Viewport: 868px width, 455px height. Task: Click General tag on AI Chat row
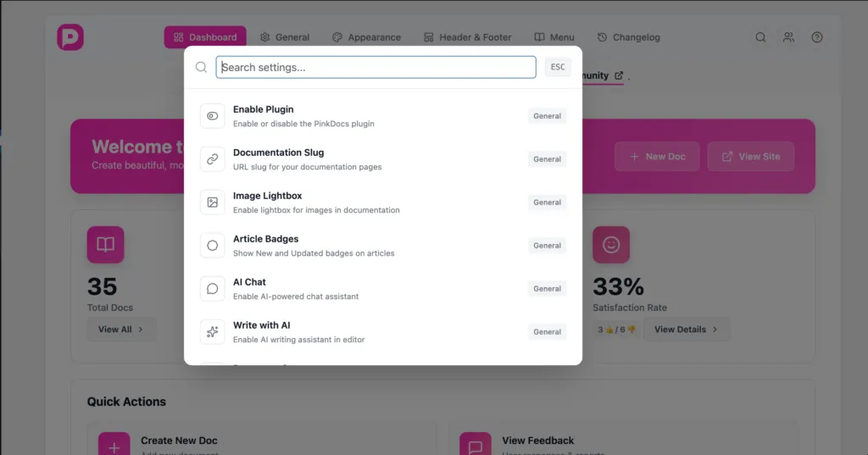(x=547, y=288)
